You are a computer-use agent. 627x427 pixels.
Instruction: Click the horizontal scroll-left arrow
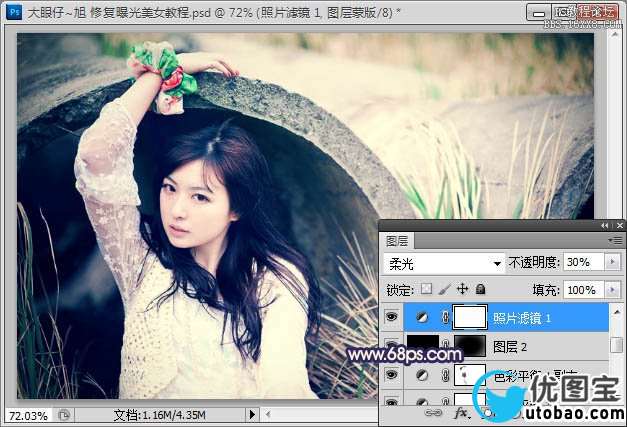pos(268,415)
